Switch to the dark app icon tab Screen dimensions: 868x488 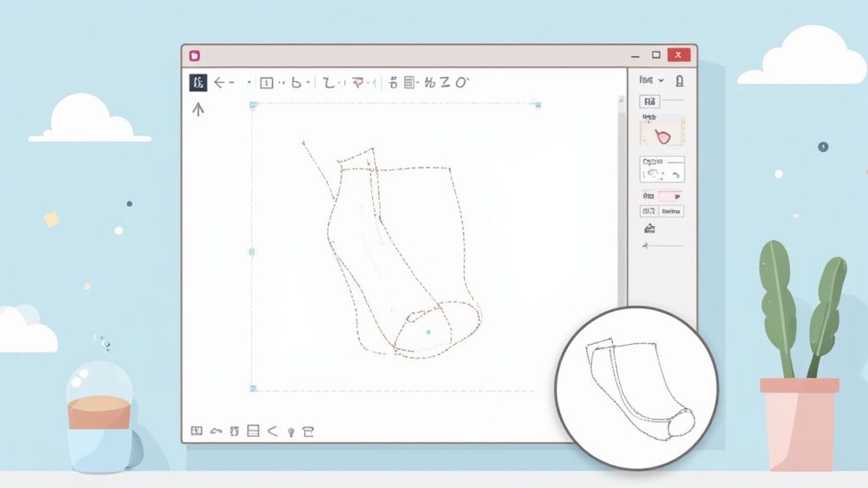[x=196, y=82]
